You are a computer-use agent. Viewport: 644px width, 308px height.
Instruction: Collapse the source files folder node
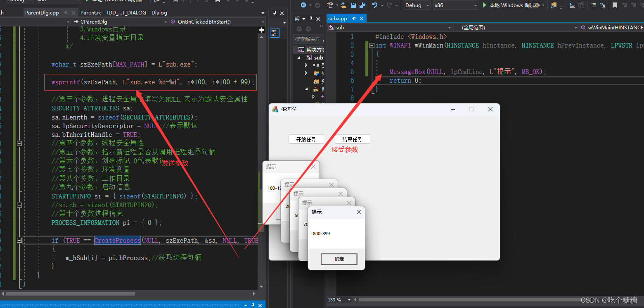click(x=306, y=89)
